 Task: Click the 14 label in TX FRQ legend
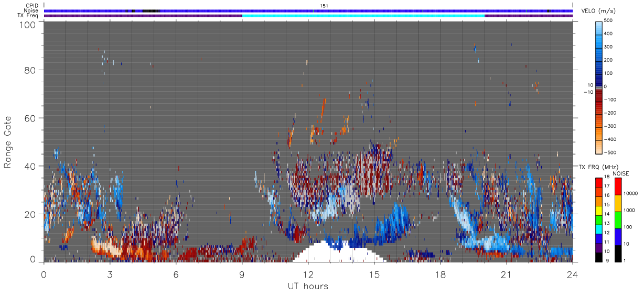(x=608, y=215)
